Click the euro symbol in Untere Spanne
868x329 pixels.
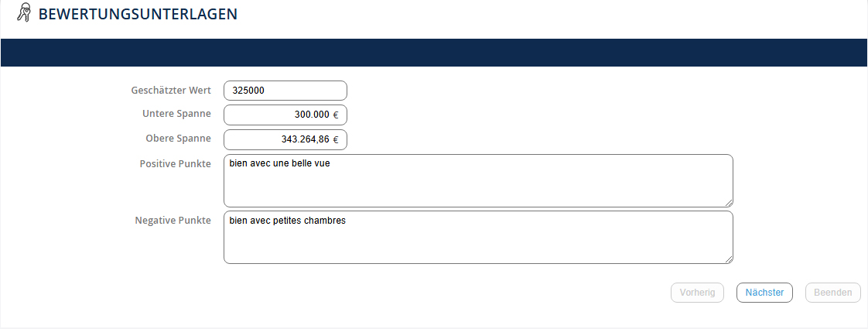[336, 115]
